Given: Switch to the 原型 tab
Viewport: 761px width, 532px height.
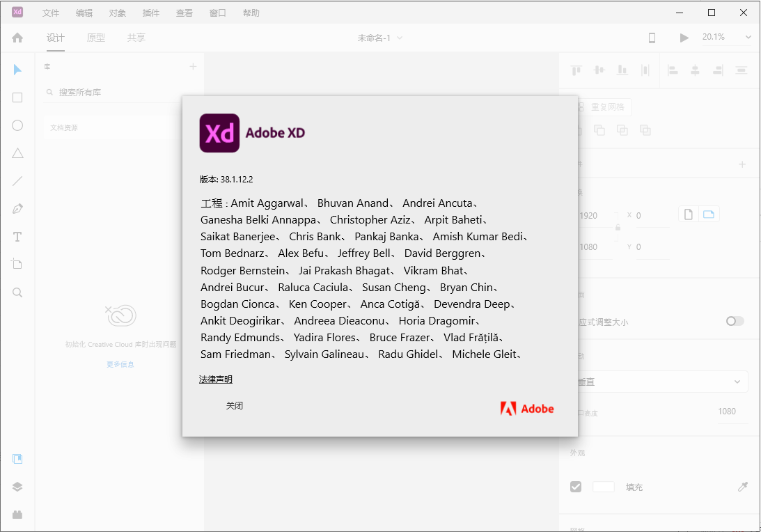Looking at the screenshot, I should tap(96, 38).
